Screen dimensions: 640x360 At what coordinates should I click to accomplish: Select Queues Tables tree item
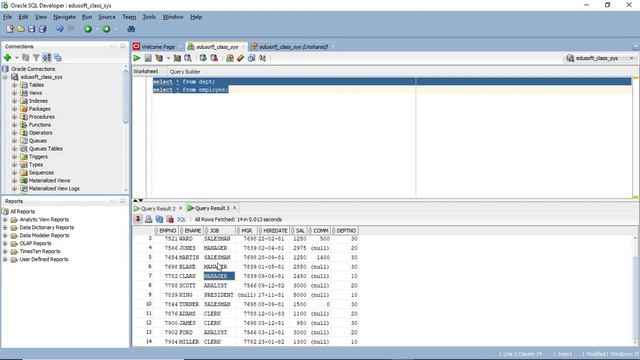45,149
